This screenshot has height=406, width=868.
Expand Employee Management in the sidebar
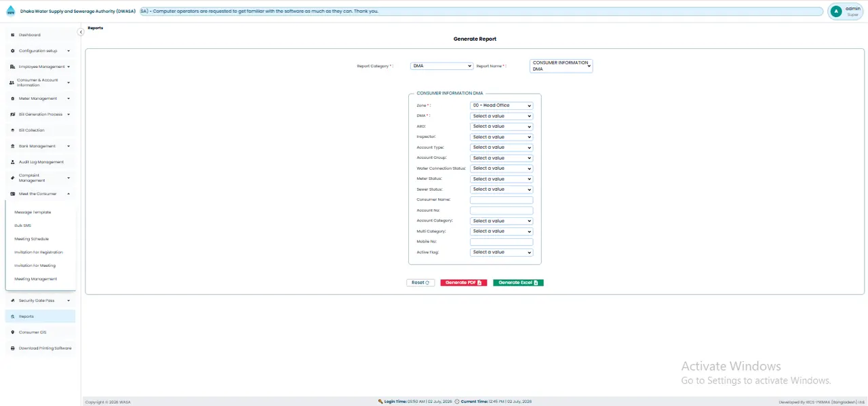[40, 67]
